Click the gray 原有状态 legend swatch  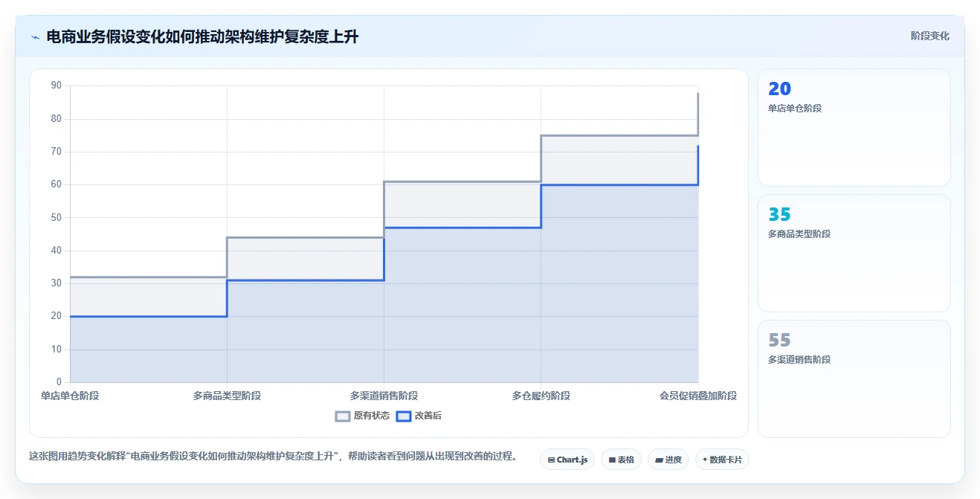(x=343, y=416)
